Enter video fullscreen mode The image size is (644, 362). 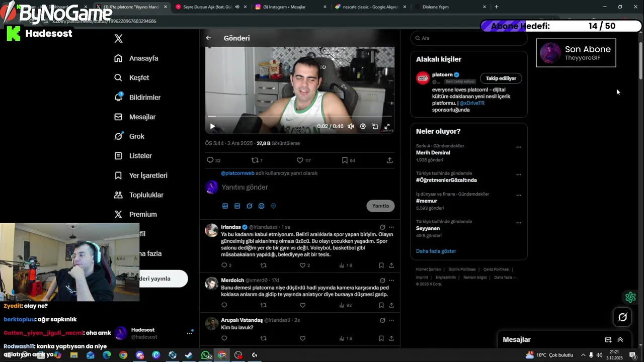click(387, 126)
